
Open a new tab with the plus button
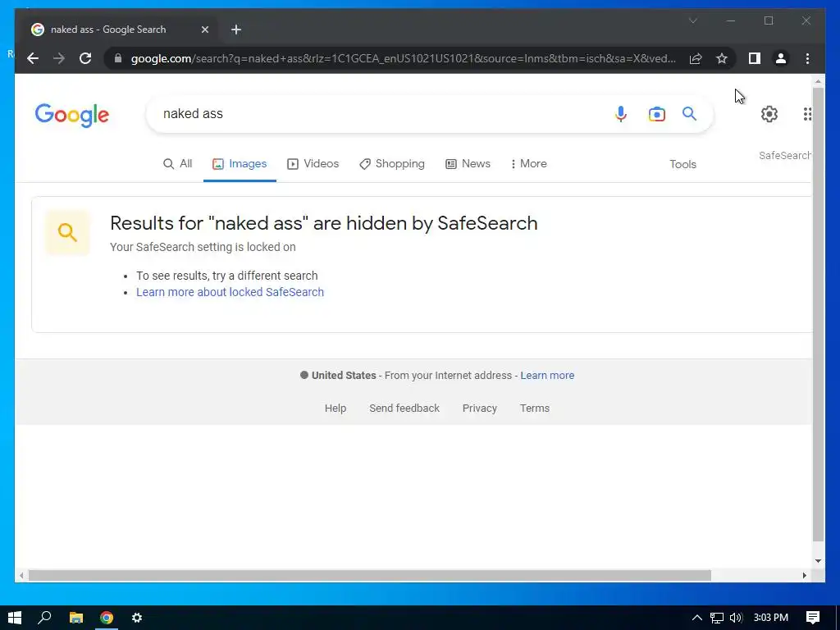tap(236, 30)
